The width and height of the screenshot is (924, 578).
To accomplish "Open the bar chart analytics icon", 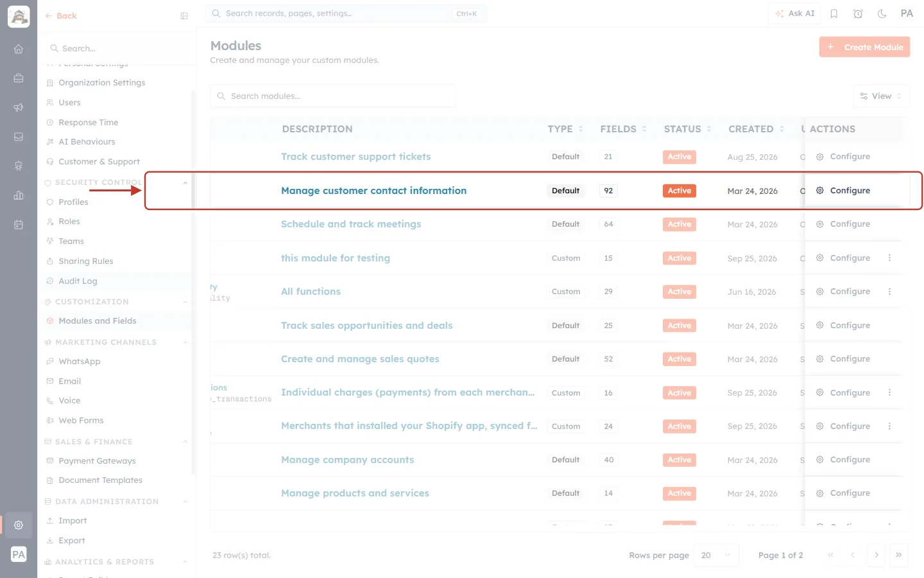I will pos(19,195).
